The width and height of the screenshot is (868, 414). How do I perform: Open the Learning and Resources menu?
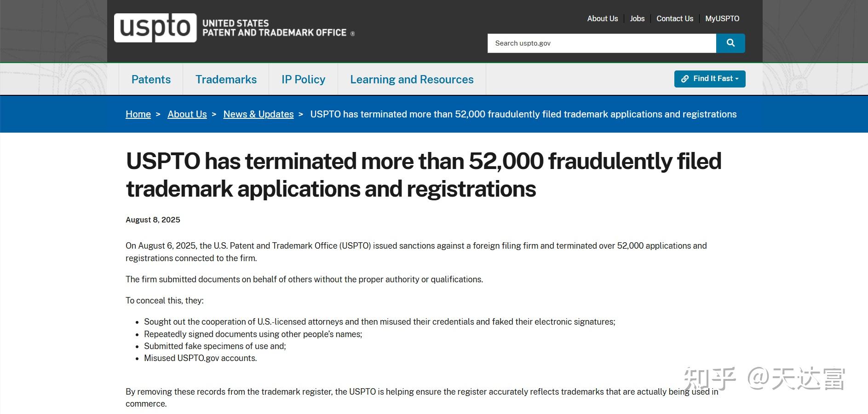tap(412, 79)
